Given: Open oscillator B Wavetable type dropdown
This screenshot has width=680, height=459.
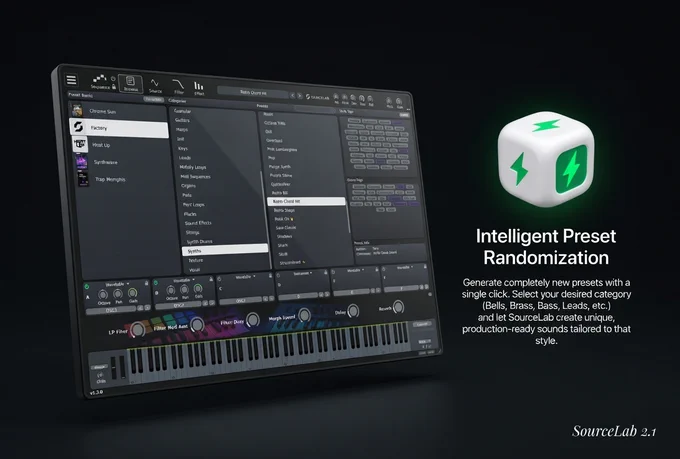Looking at the screenshot, I should (184, 280).
